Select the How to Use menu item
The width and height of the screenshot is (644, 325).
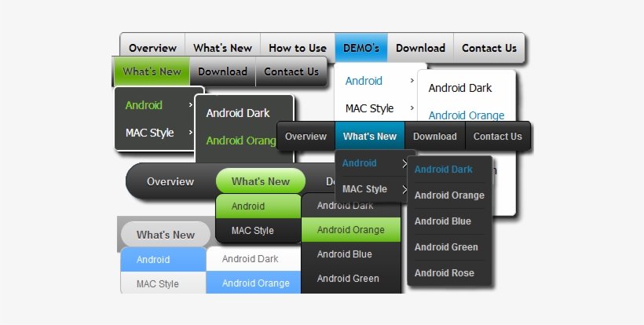pos(298,48)
